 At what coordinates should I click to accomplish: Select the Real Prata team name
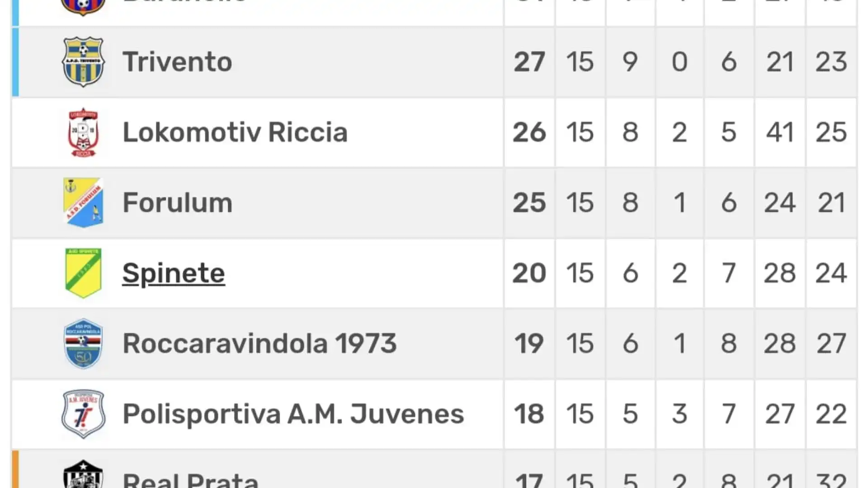(190, 479)
